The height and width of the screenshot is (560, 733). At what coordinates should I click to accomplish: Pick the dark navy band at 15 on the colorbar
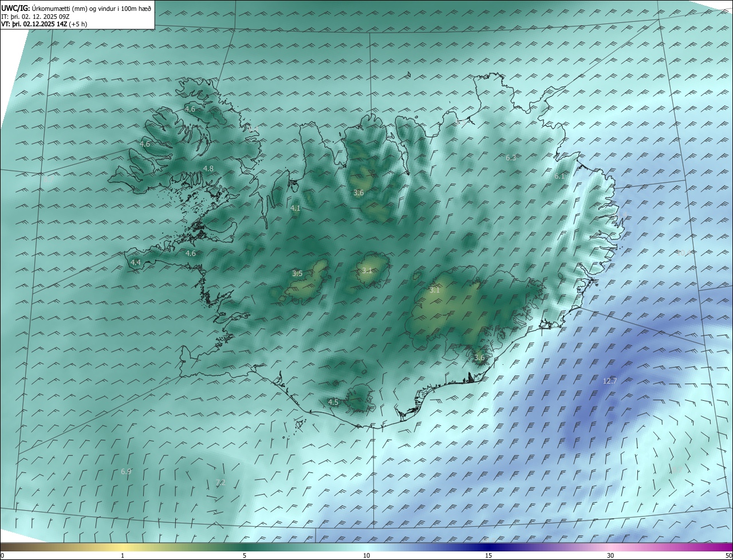[x=488, y=547]
